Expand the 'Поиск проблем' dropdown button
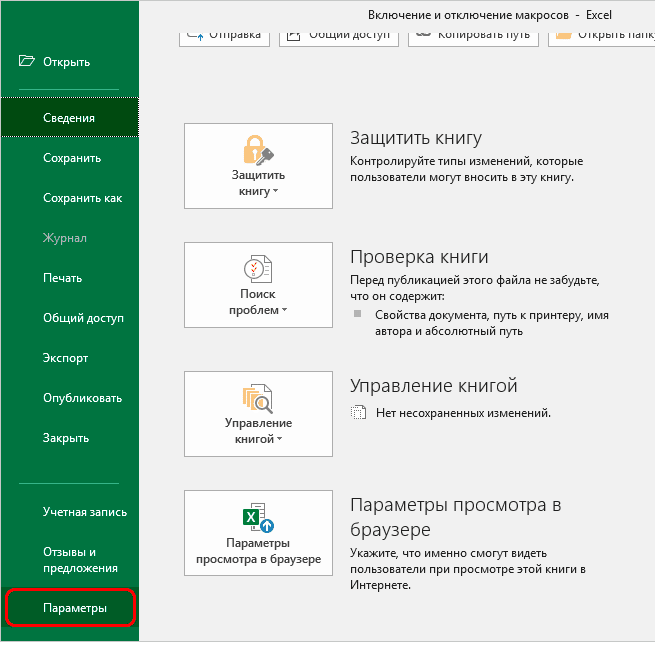The width and height of the screenshot is (655, 647). [258, 285]
